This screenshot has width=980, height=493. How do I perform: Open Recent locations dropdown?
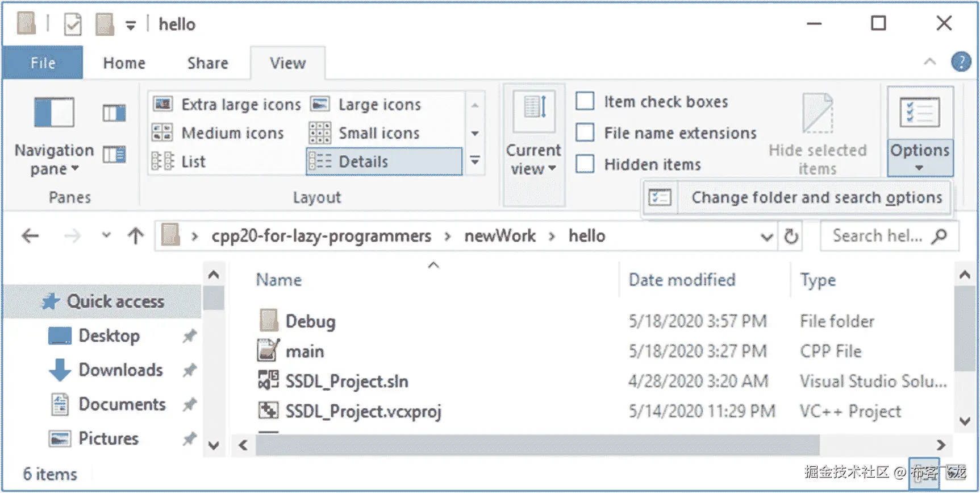pyautogui.click(x=106, y=235)
